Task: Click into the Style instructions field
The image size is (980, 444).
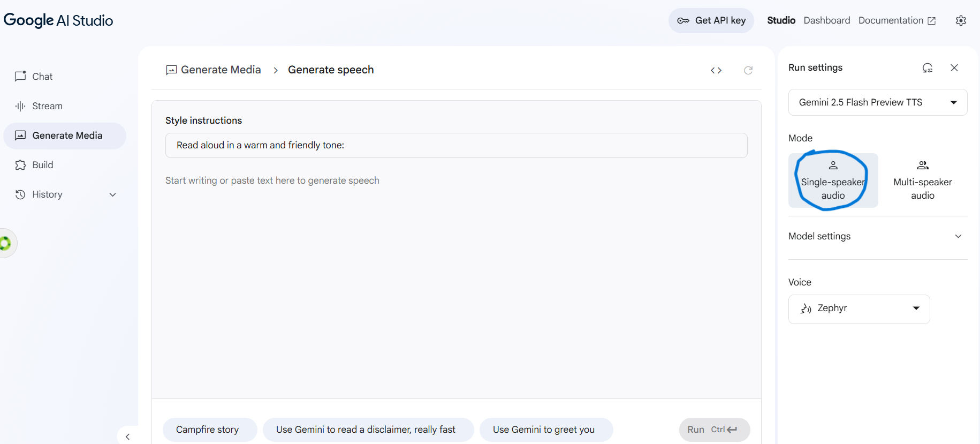Action: click(x=456, y=145)
